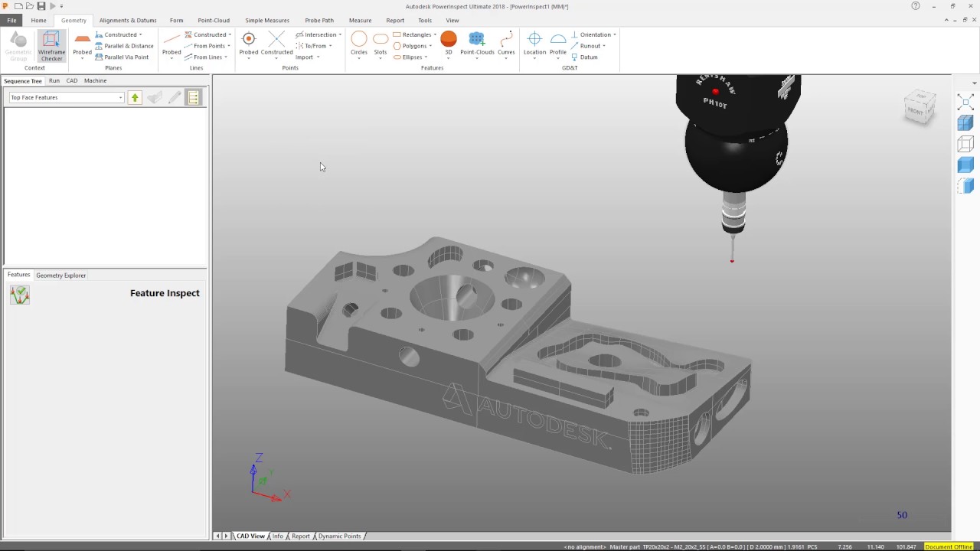980x551 pixels.
Task: Open the Top Face Features combo box
Action: point(66,97)
